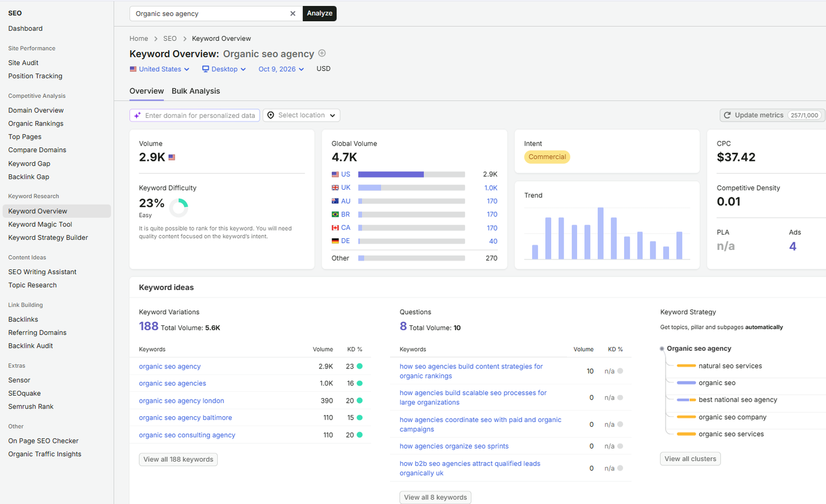
Task: Click the Brazil flag in Global Volume
Action: pos(335,215)
